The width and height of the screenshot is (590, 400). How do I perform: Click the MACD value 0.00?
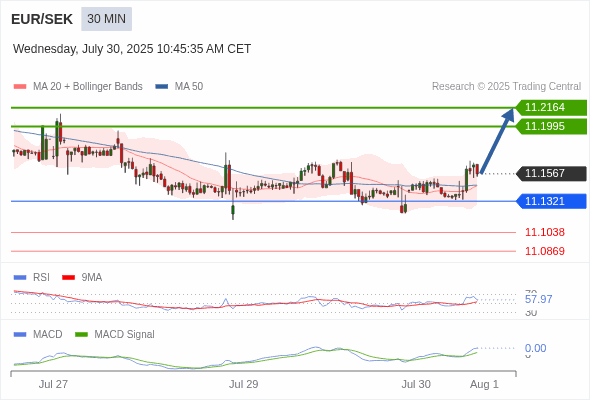(x=535, y=348)
